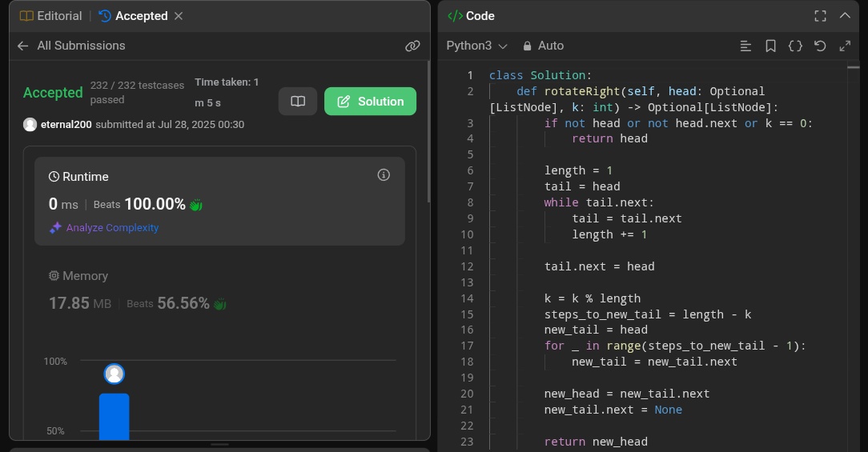Image resolution: width=868 pixels, height=452 pixels.
Task: Click the code editor minimap scrollbar
Action: [x=853, y=67]
